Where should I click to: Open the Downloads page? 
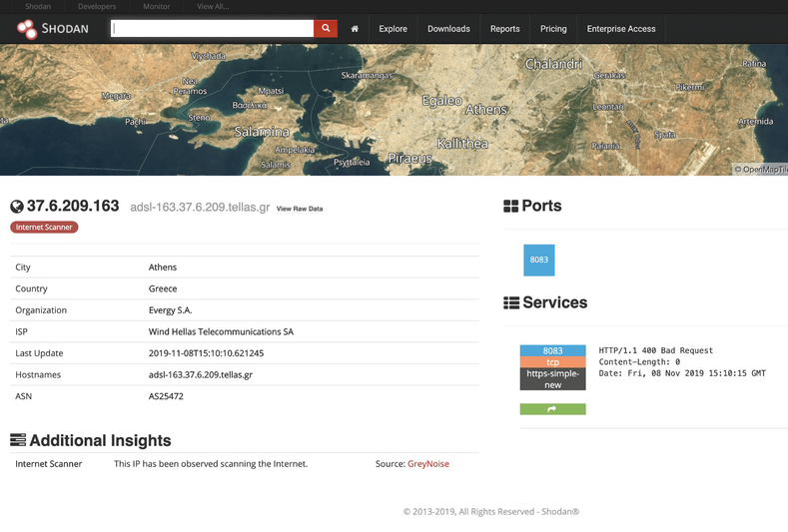click(x=448, y=29)
